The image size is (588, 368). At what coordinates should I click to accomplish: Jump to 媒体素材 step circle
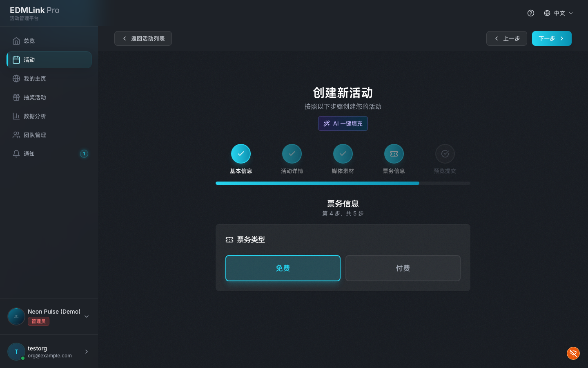[343, 154]
